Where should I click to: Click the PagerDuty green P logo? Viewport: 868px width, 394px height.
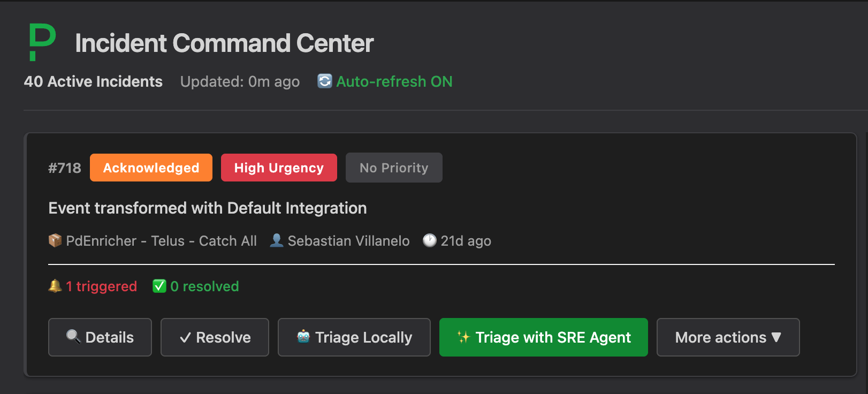point(42,42)
